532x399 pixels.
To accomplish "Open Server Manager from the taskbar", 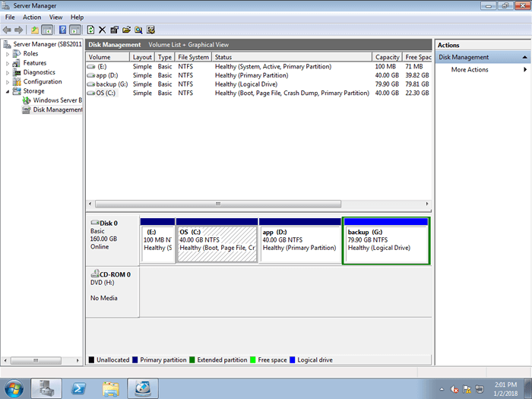I will pos(46,389).
